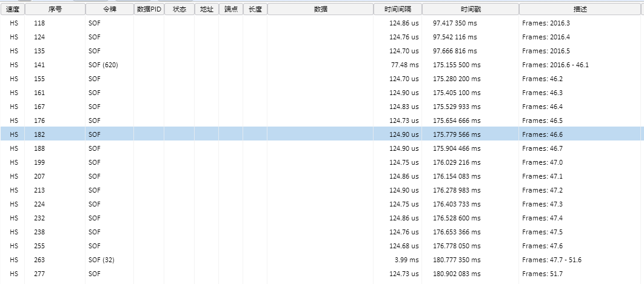Click timestamp 176.029 216 ms cell
The width and height of the screenshot is (644, 284).
point(457,162)
